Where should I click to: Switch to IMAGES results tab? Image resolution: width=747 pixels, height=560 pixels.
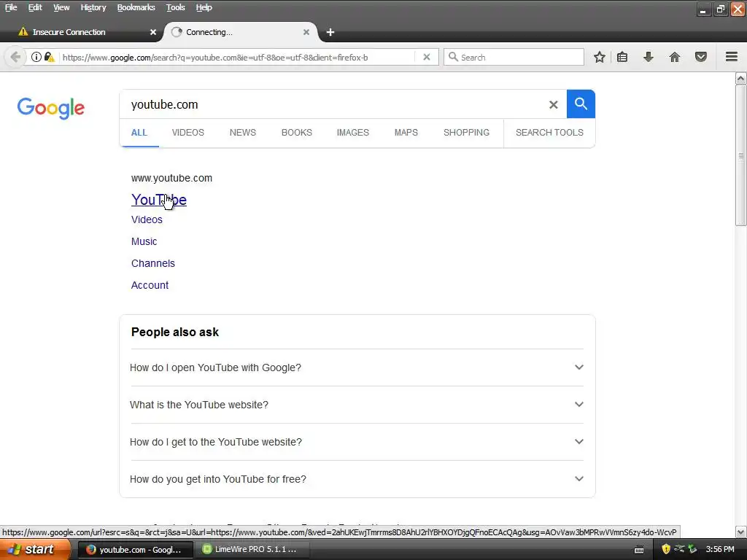coord(352,133)
